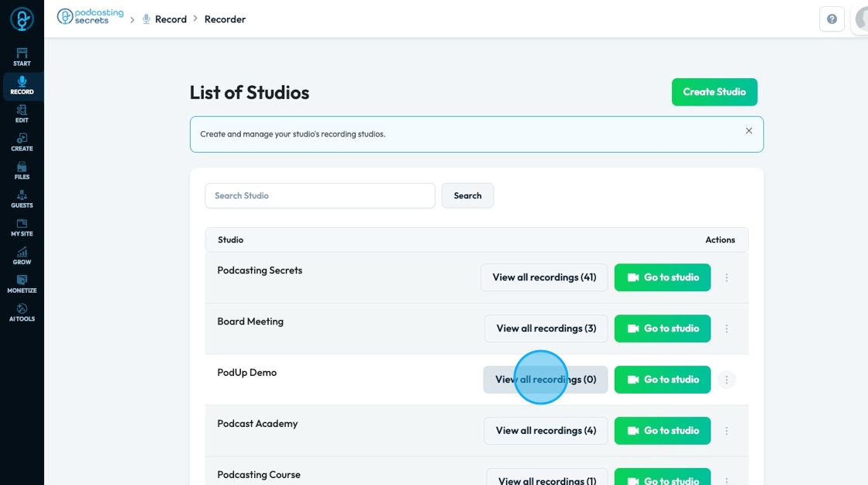Select the Record breadcrumb item
This screenshot has width=868, height=485.
click(x=170, y=19)
